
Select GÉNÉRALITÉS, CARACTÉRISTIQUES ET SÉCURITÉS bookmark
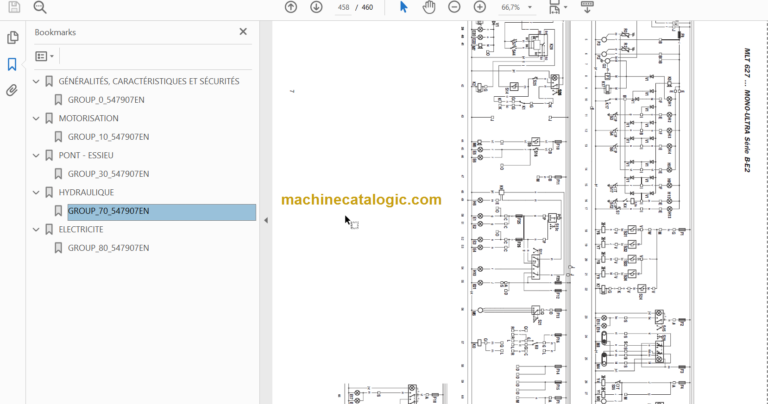pyautogui.click(x=149, y=81)
